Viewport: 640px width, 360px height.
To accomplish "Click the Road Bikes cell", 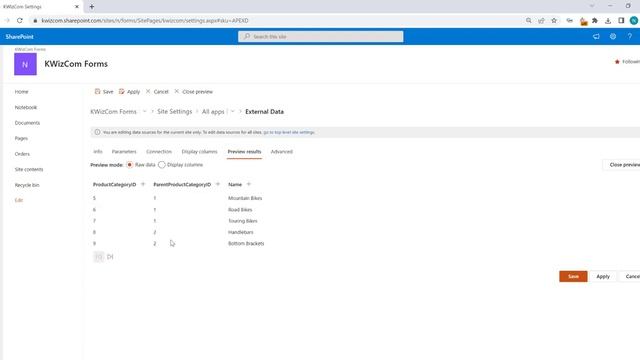I will tap(240, 209).
